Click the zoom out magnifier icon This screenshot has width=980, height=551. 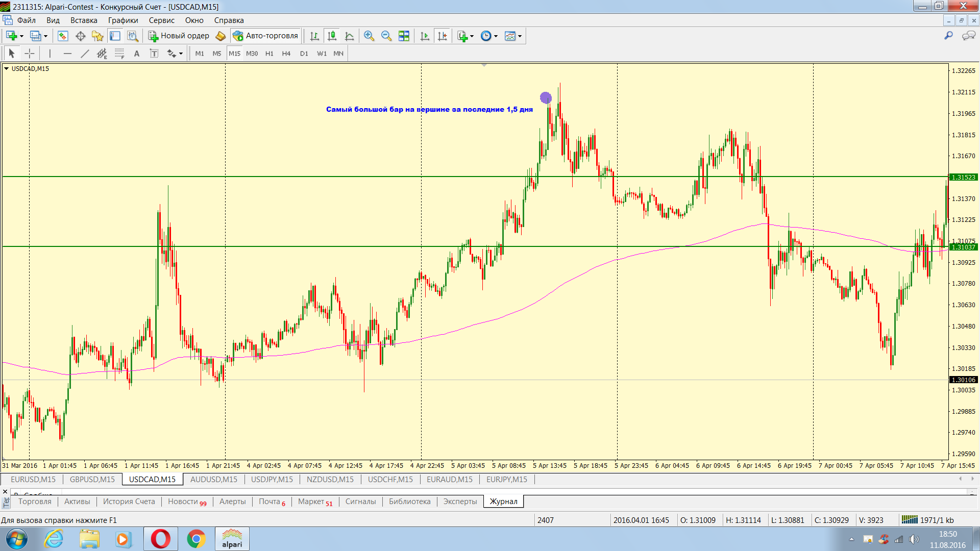(x=386, y=36)
